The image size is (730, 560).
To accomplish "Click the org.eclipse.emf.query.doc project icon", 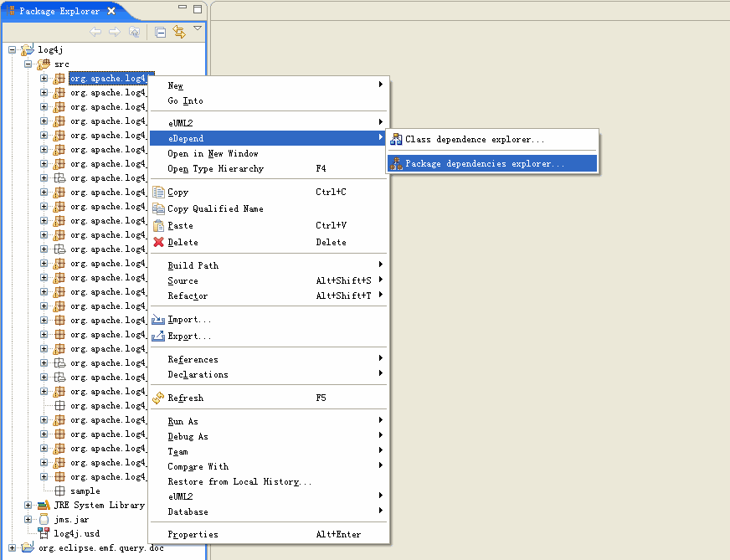I will 28,547.
